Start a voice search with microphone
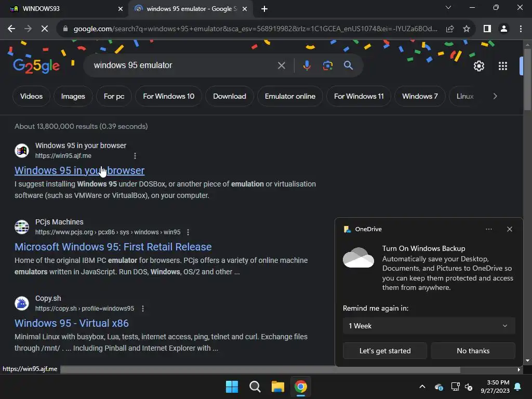Image resolution: width=532 pixels, height=399 pixels. 307,65
